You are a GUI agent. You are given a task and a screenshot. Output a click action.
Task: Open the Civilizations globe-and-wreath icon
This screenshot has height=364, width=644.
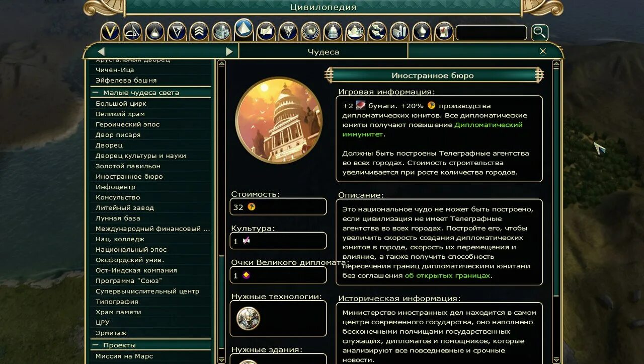coord(310,32)
